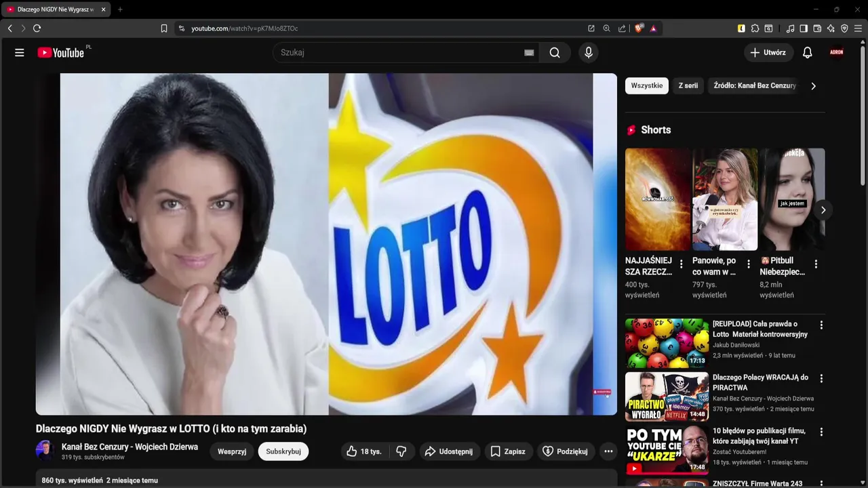Viewport: 868px width, 488px height.
Task: Reload the page
Action: pyautogui.click(x=37, y=28)
